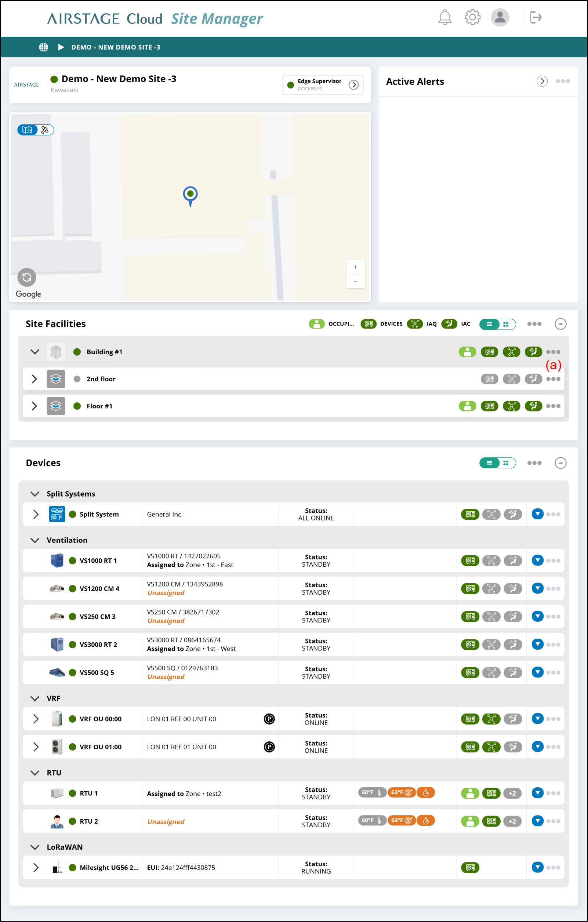Collapse the Ventilation device group
588x922 pixels.
(x=35, y=540)
